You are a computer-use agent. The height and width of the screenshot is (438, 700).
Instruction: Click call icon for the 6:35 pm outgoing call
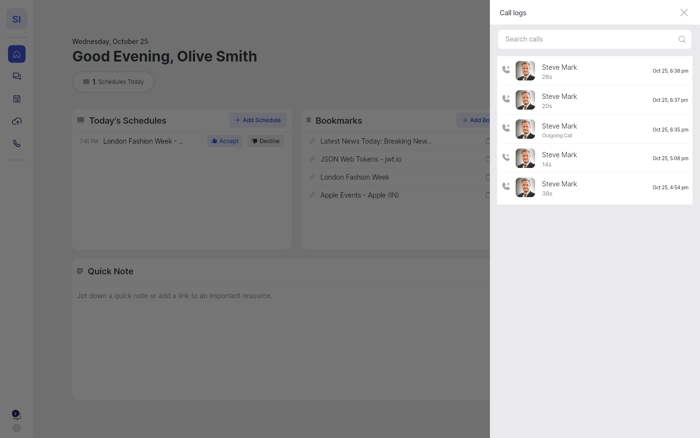[x=506, y=128]
